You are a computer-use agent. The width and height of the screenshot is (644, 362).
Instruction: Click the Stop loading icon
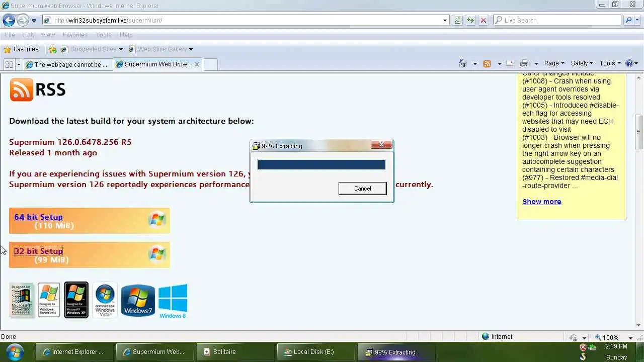pos(484,21)
